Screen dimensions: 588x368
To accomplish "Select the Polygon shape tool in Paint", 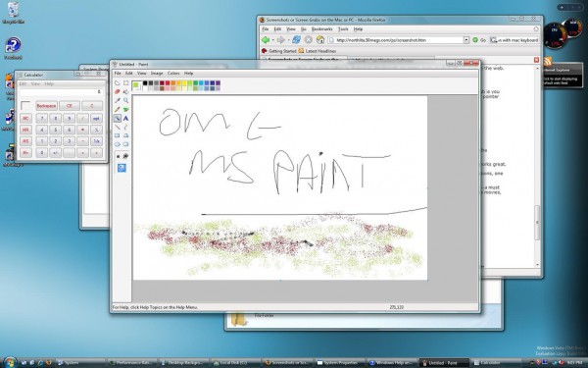I will [x=125, y=135].
